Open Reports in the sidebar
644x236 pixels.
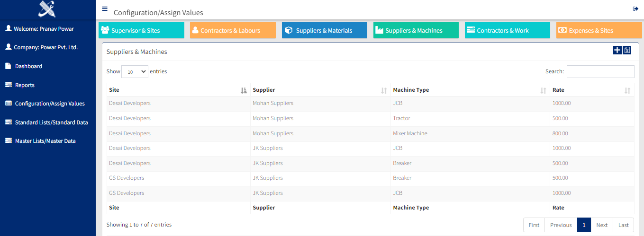coord(25,85)
